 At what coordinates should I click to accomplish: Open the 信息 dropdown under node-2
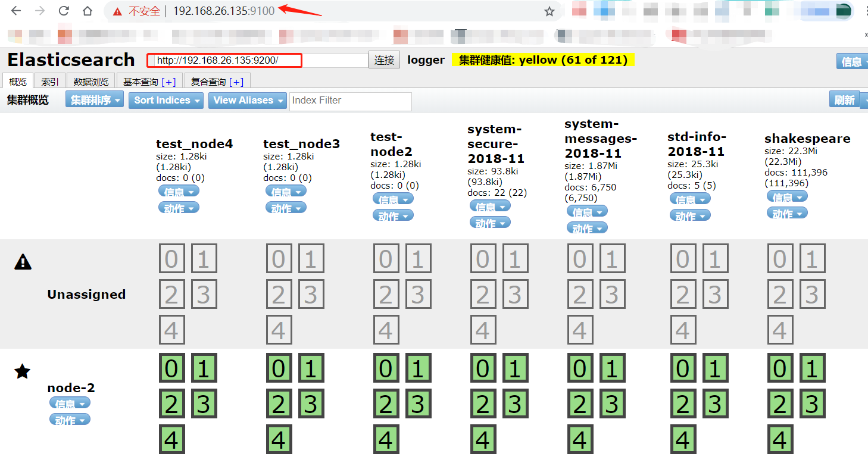click(70, 403)
